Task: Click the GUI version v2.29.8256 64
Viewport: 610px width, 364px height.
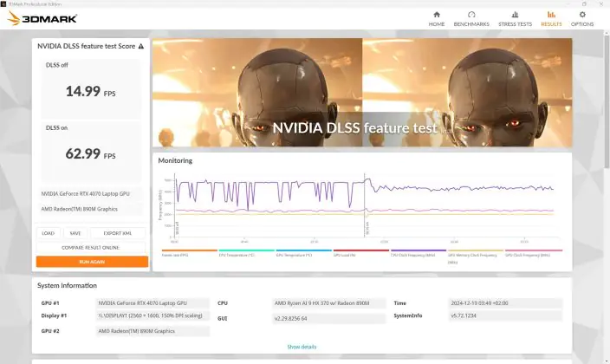Action: [329, 318]
